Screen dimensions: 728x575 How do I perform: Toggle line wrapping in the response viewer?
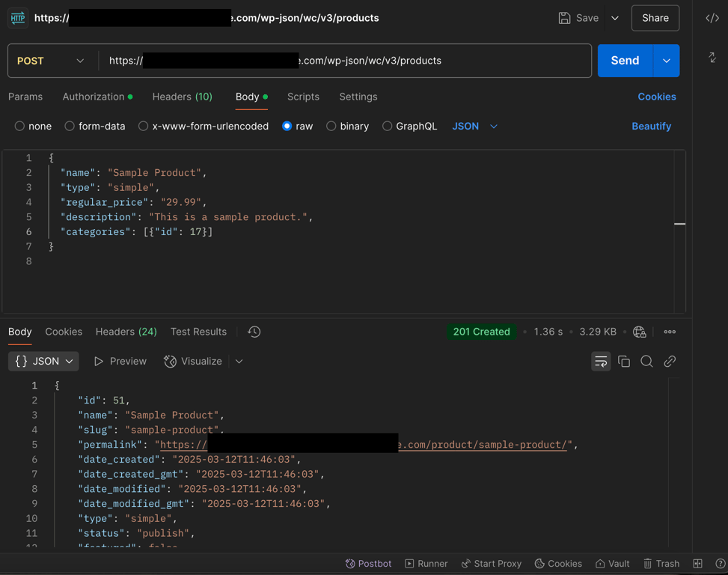coord(601,361)
